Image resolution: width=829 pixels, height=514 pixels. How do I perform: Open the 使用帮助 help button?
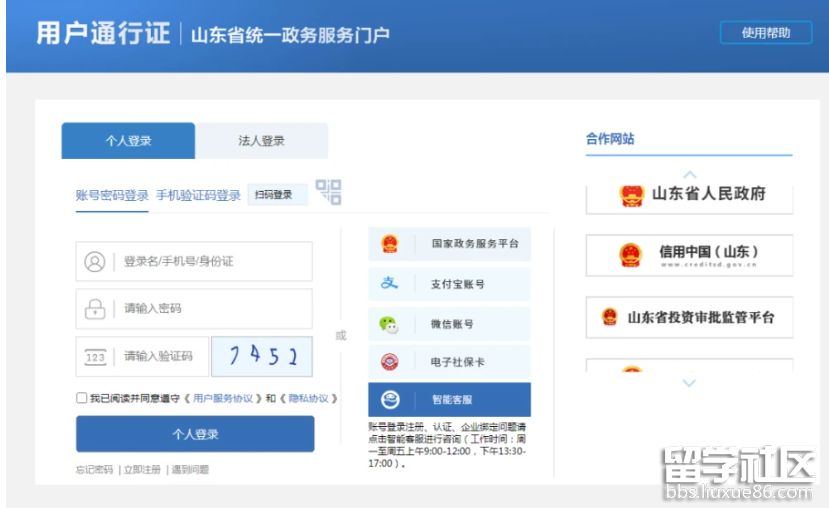point(765,33)
